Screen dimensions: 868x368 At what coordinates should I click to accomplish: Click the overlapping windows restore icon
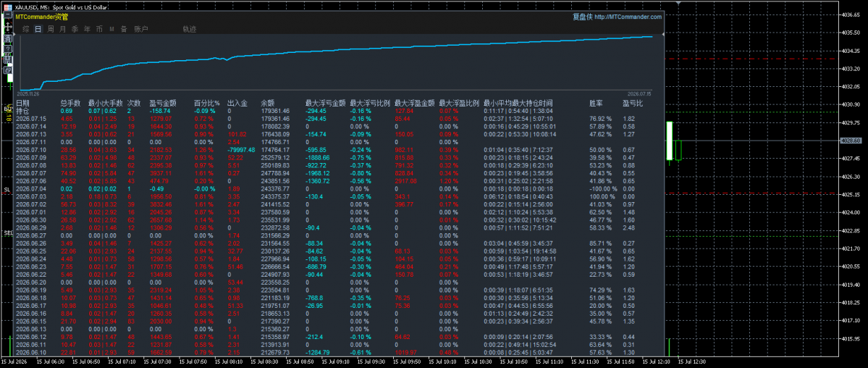coord(8,70)
